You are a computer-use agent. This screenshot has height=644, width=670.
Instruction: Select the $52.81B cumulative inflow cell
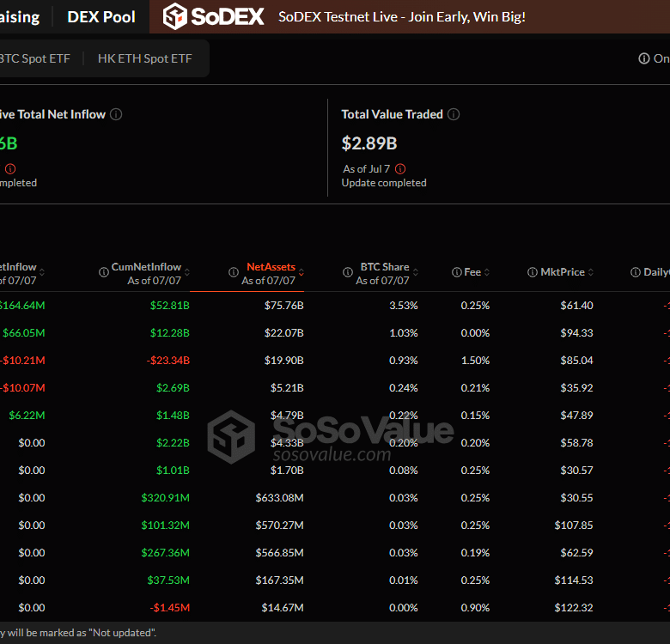(169, 306)
